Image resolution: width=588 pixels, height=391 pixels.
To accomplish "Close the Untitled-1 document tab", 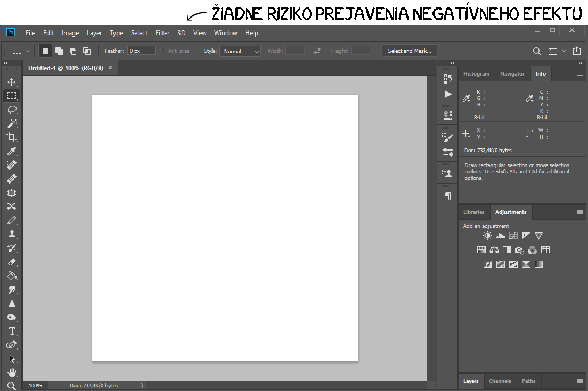I will point(110,68).
